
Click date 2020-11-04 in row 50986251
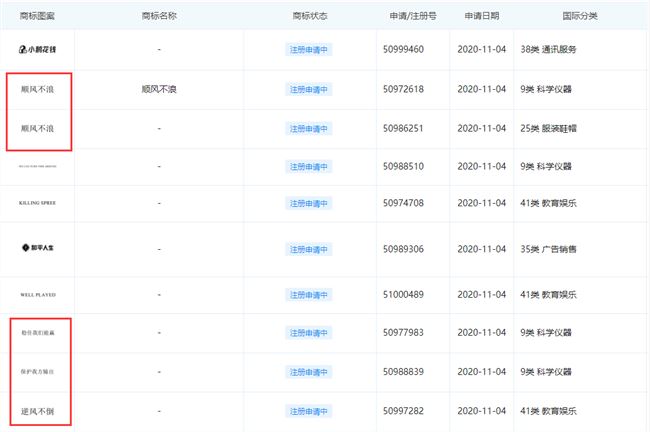(x=482, y=129)
